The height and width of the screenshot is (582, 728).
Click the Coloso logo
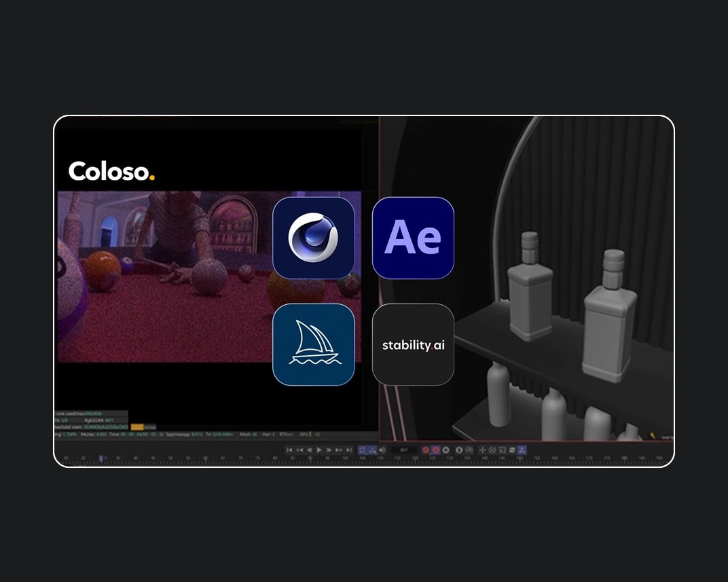coord(111,171)
